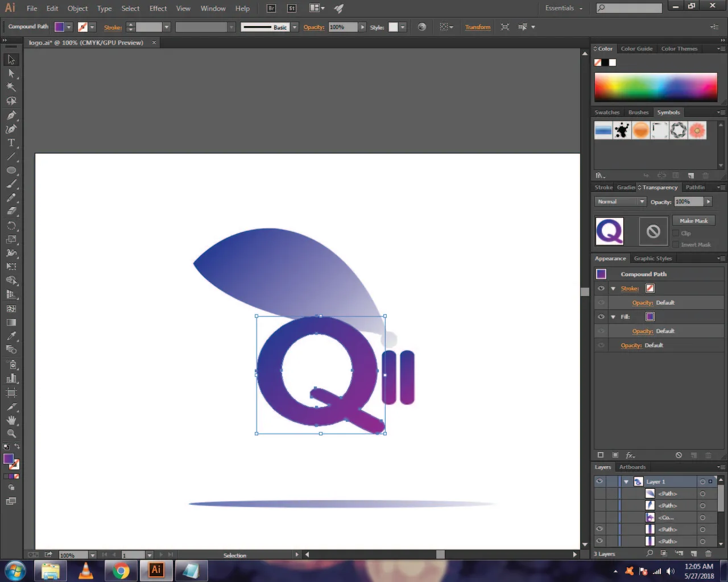The image size is (728, 582).
Task: Open the Transform link in control bar
Action: 478,27
